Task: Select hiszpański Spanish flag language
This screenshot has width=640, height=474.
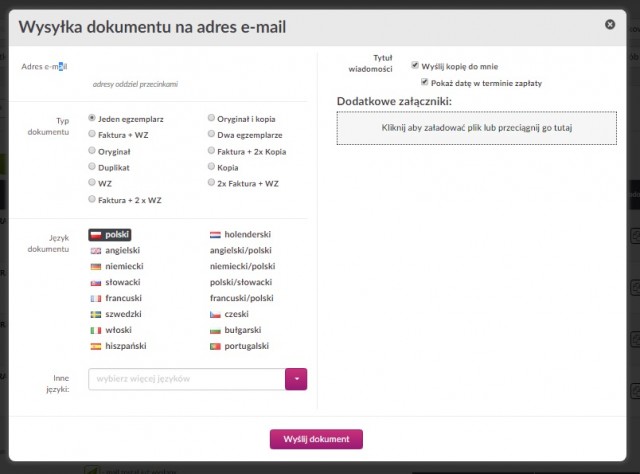Action: coord(118,346)
